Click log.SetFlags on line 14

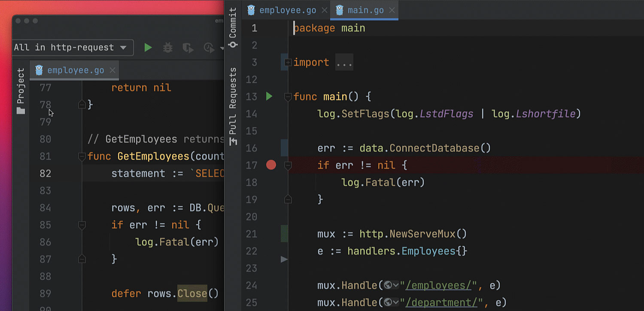coord(353,114)
